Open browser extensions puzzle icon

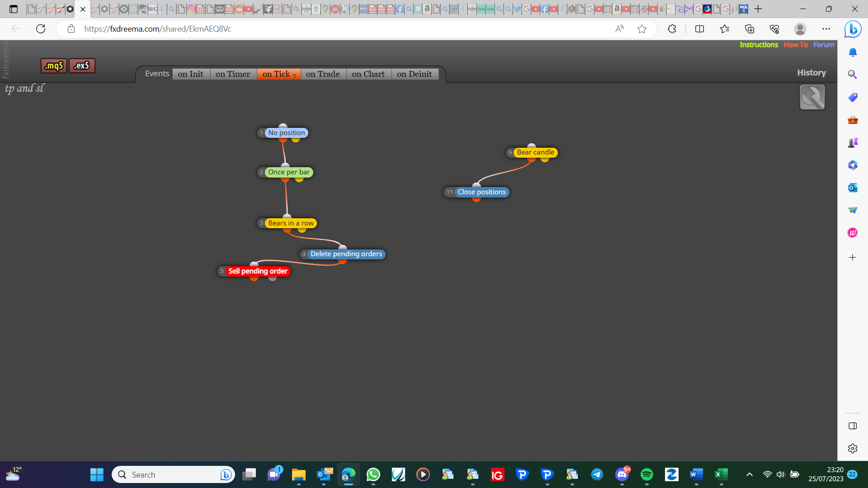pos(672,29)
